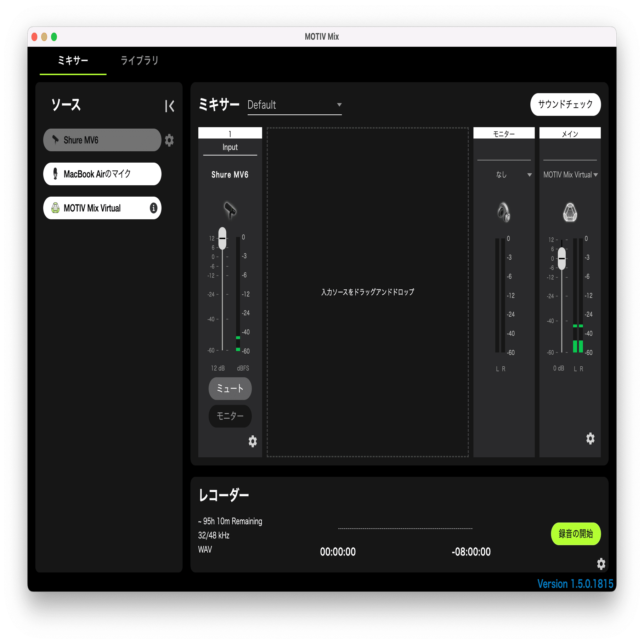The width and height of the screenshot is (644, 644).
Task: Open the Default mixer preset dropdown
Action: click(294, 104)
